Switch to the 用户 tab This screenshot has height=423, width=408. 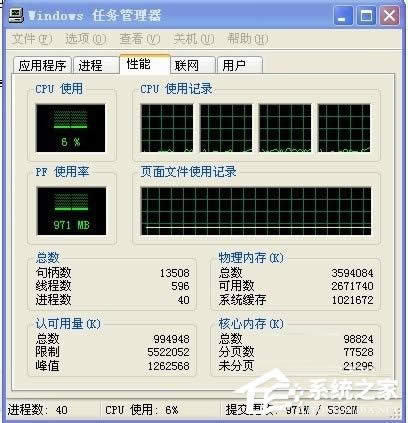240,65
